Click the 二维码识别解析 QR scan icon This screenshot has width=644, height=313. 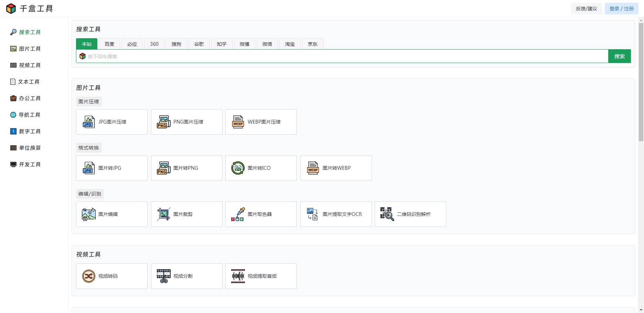pyautogui.click(x=387, y=214)
